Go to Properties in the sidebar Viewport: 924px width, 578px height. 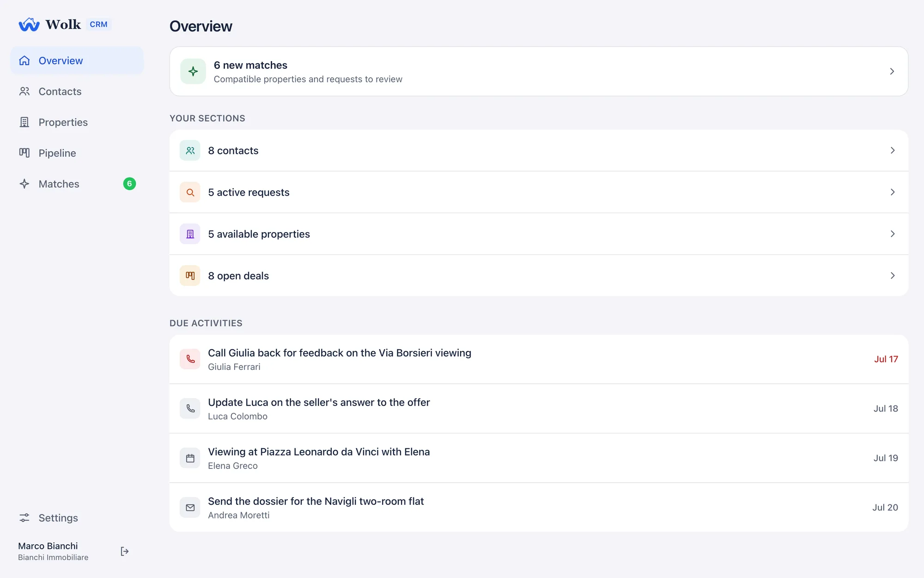coord(77,122)
